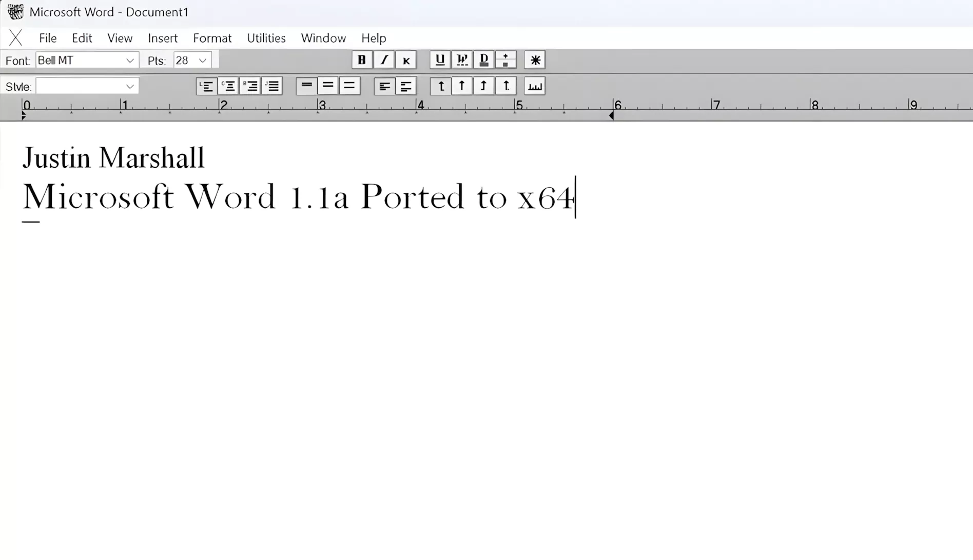Set single line spacing

[x=306, y=86]
